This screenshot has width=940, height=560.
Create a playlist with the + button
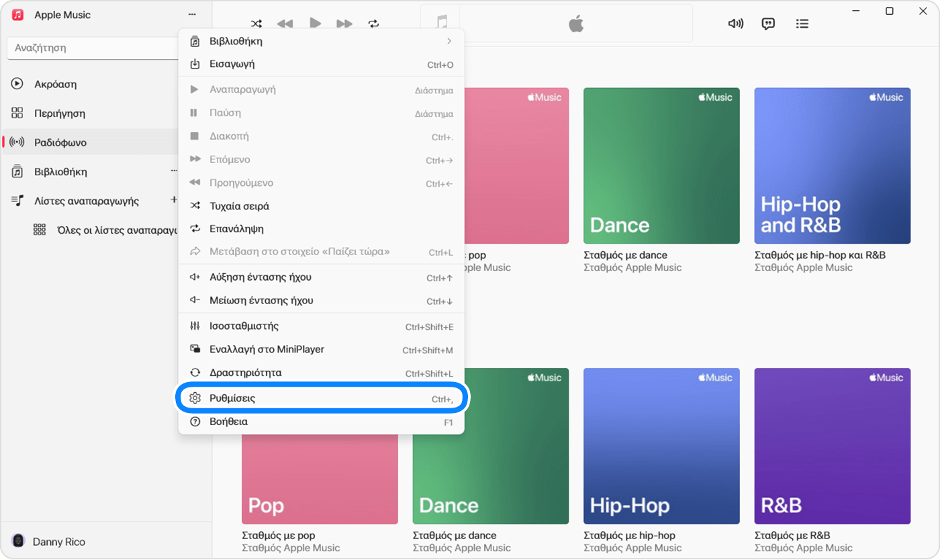pyautogui.click(x=175, y=200)
